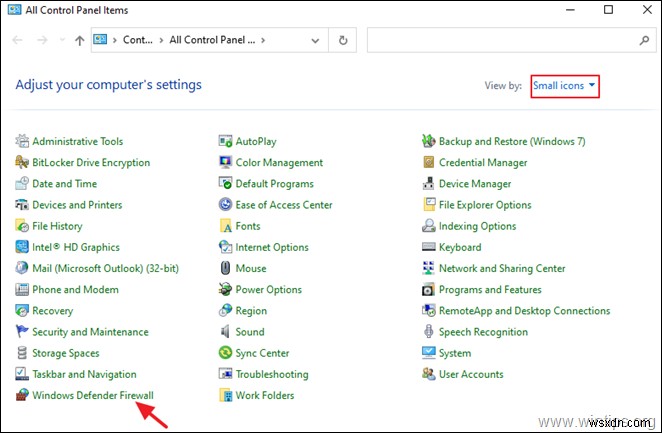Click the Fonts icon
The image size is (662, 433).
pos(225,226)
